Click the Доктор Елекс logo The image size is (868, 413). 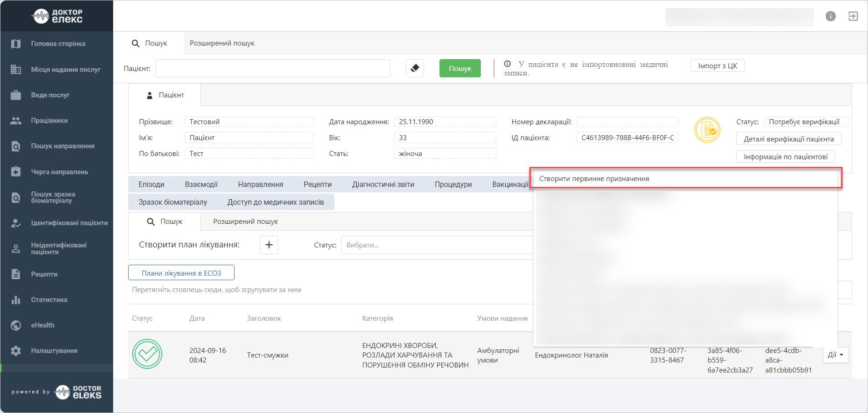coord(57,16)
